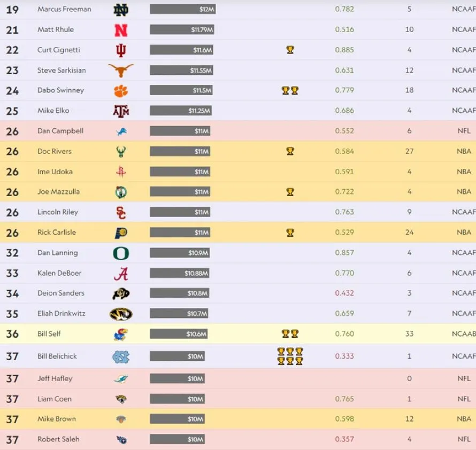The image size is (476, 450).
Task: Click Curt Cignetti's championship trophy icon
Action: coord(290,50)
